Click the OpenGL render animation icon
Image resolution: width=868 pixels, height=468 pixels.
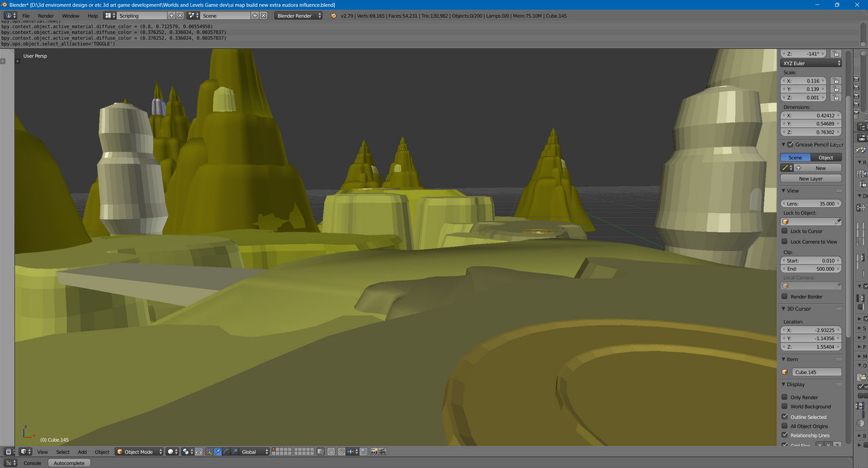383,451
